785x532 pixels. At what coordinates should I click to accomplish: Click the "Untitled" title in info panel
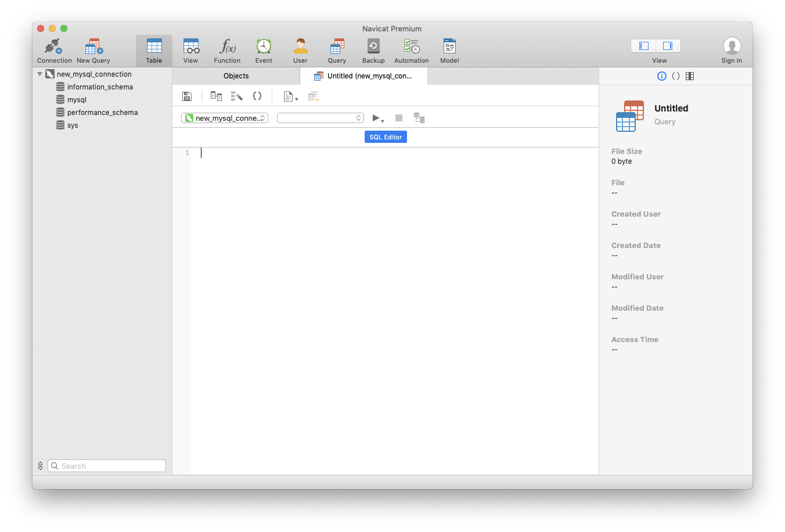click(671, 108)
